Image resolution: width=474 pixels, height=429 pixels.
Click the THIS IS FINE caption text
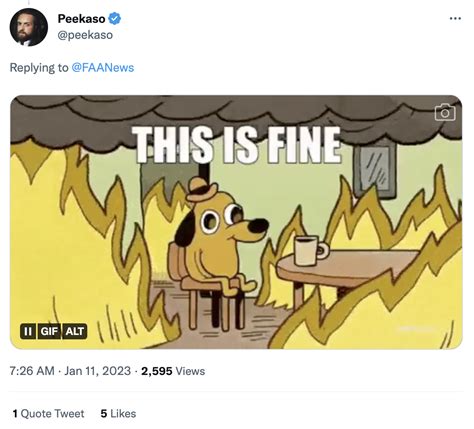236,145
